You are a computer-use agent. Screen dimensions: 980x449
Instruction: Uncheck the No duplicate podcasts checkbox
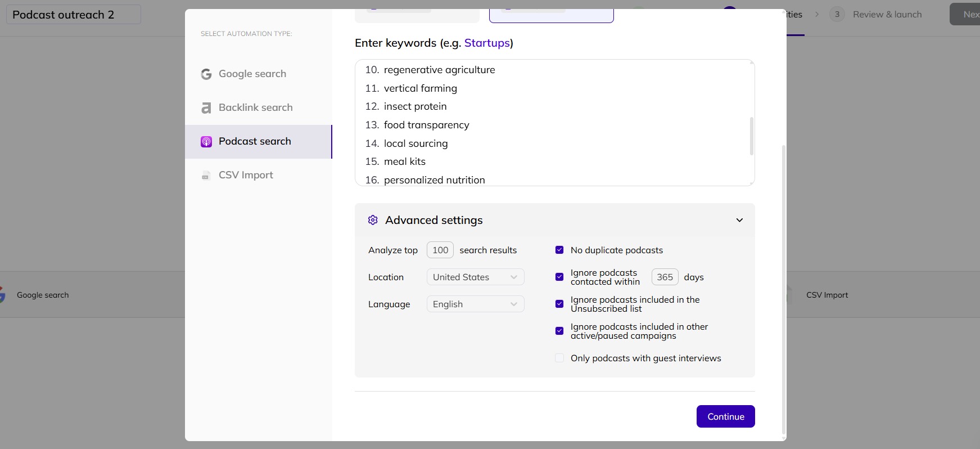[559, 250]
